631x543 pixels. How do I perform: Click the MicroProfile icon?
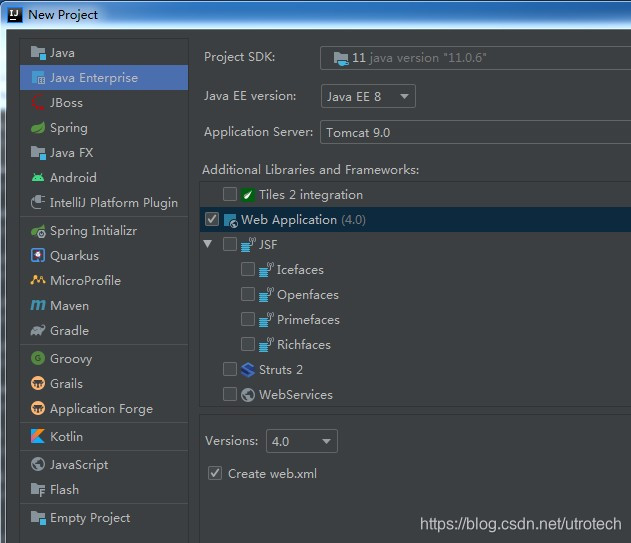pyautogui.click(x=38, y=280)
